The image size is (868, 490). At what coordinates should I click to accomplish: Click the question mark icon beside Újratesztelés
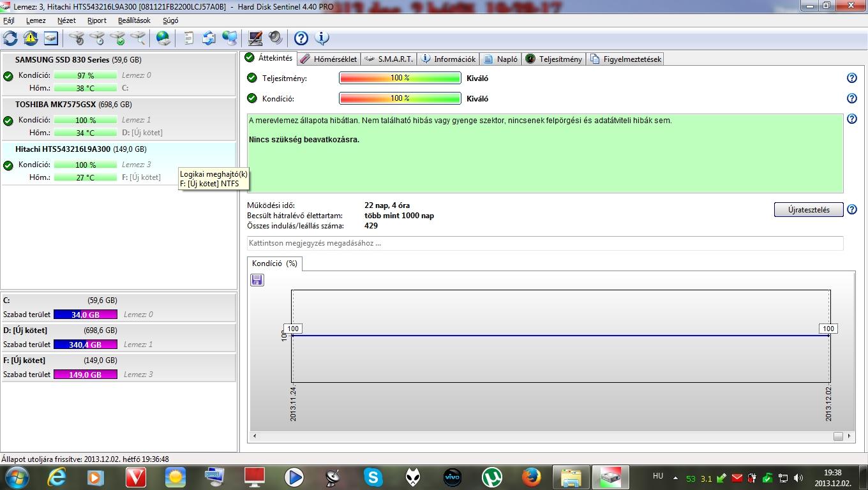click(851, 209)
